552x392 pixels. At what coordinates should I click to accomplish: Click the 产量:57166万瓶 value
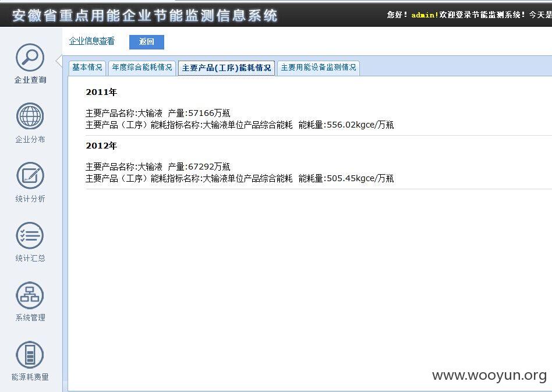(199, 113)
